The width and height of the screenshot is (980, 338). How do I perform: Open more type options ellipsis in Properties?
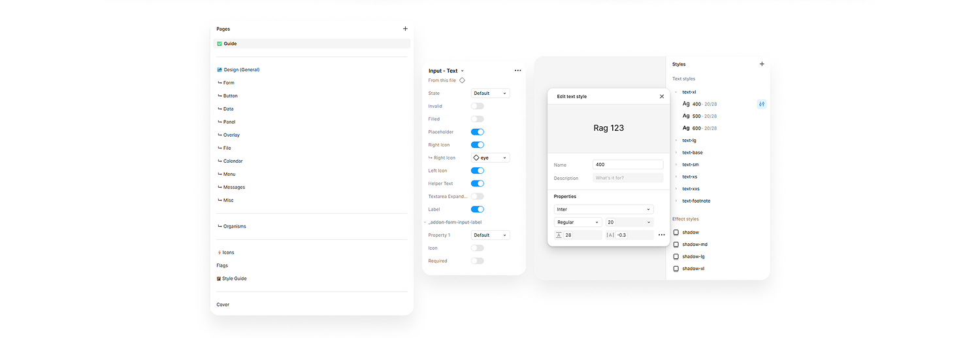(x=661, y=235)
